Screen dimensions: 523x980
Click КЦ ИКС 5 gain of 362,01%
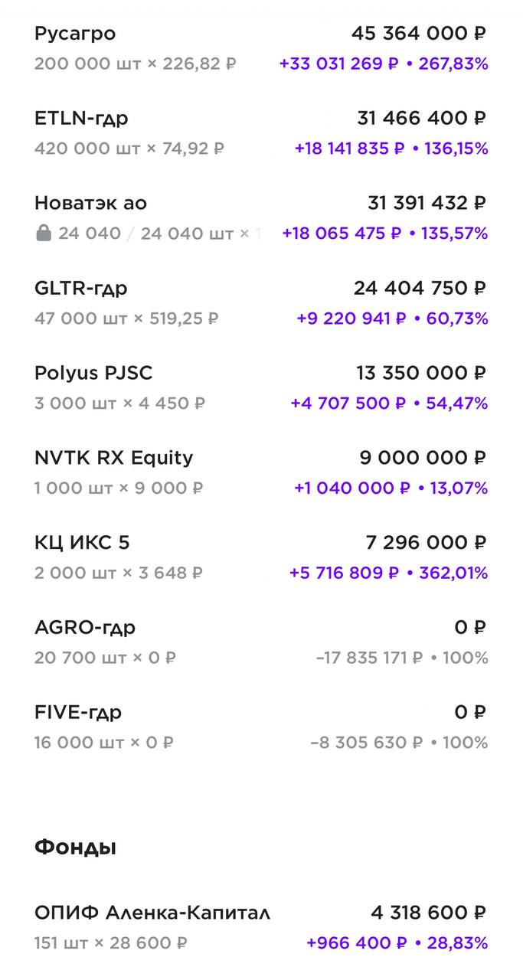(x=453, y=573)
